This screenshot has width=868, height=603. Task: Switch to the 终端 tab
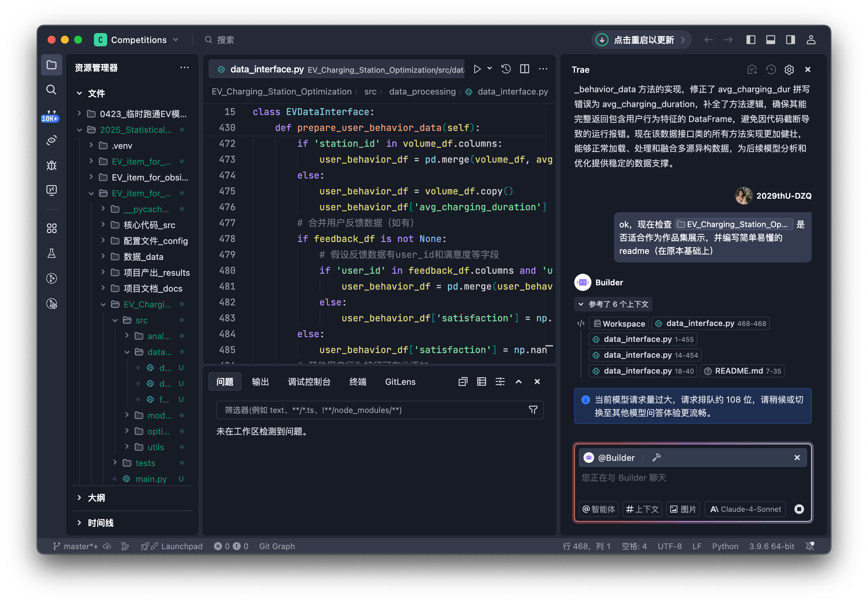coord(358,382)
